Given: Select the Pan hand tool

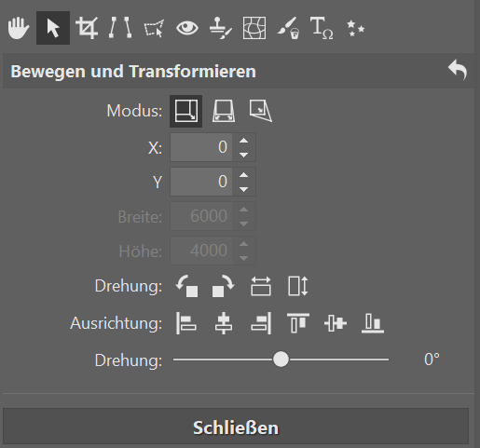Looking at the screenshot, I should pos(19,28).
